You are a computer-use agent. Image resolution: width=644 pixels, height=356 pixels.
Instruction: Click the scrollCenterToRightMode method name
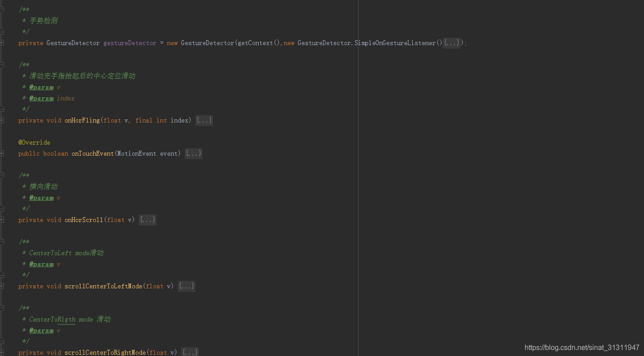[105, 352]
